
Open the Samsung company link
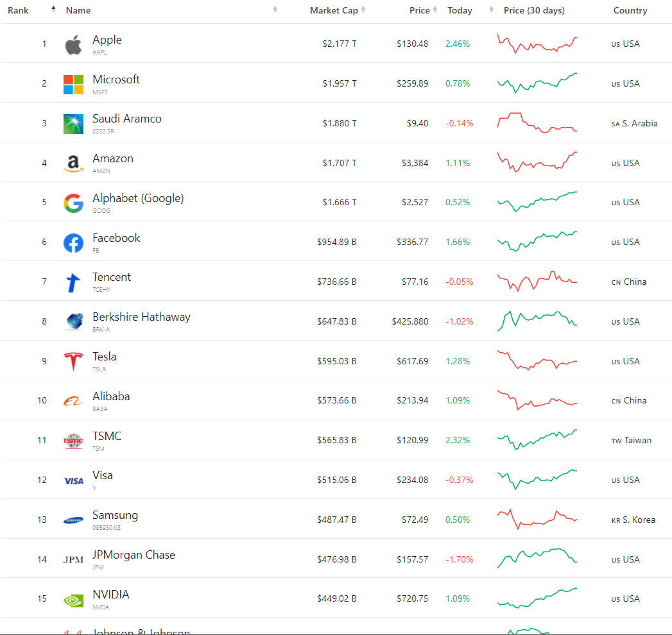point(116,515)
